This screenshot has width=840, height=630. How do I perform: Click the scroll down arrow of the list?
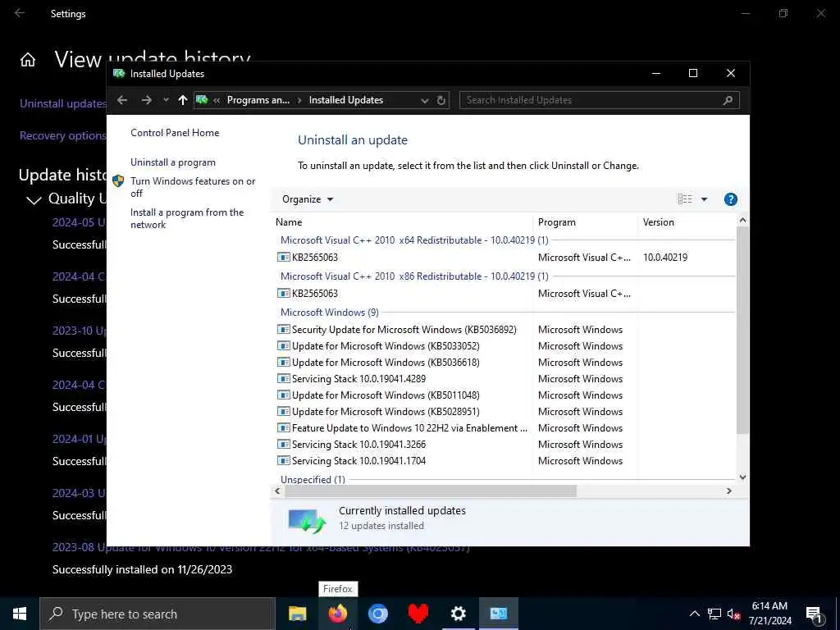[x=742, y=477]
